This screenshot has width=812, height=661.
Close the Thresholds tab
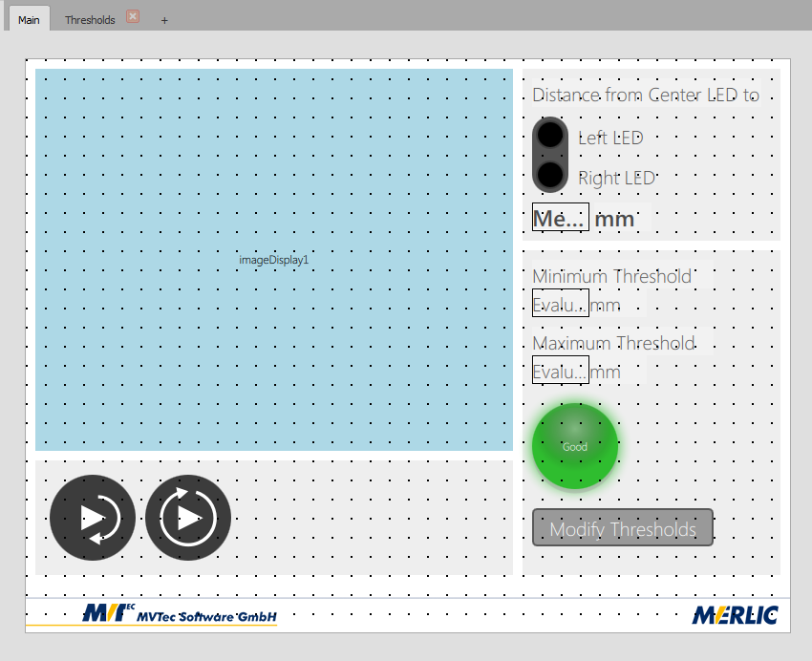(133, 17)
